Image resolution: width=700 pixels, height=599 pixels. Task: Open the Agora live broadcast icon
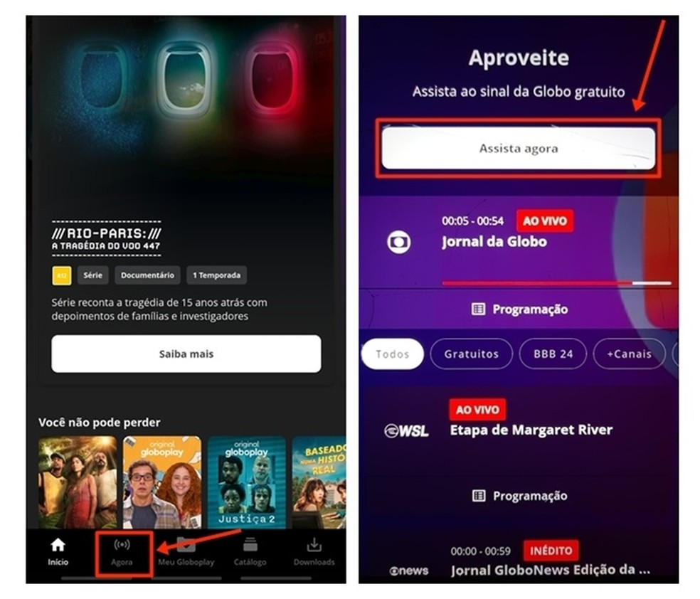[x=122, y=544]
